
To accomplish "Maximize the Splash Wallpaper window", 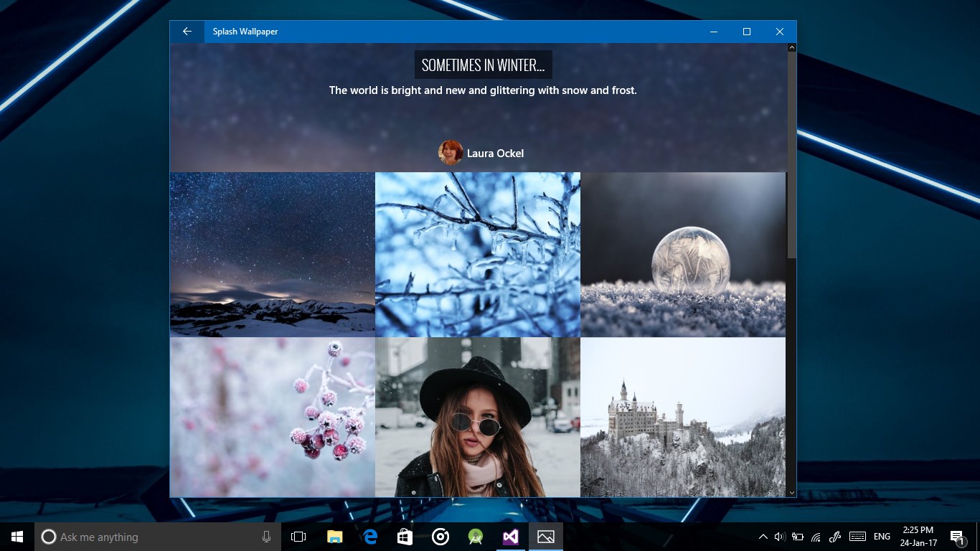I will point(747,32).
